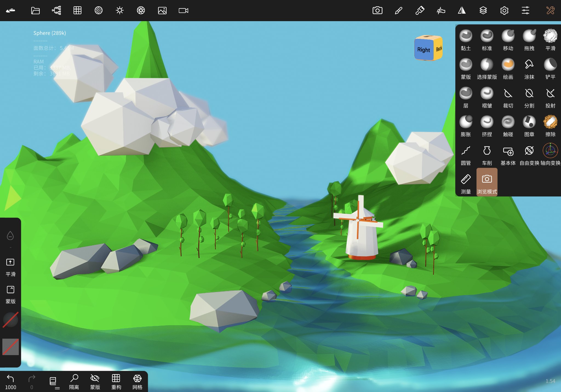Click the left sidebar 平滑 shortcut

tap(10, 267)
